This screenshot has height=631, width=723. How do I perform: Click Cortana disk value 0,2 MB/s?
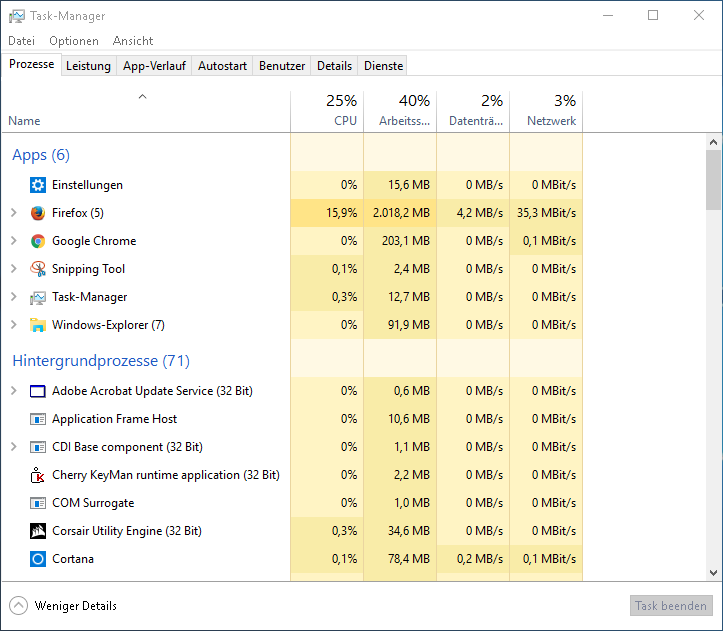click(480, 559)
